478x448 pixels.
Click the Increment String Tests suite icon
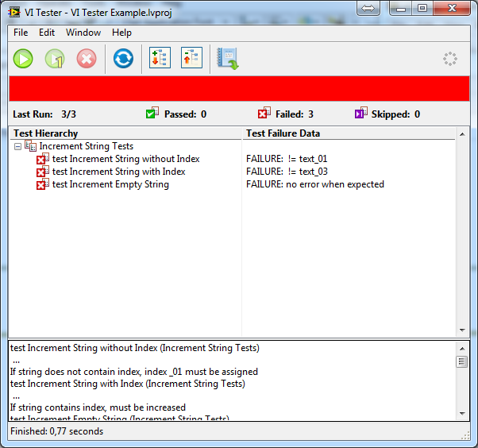pyautogui.click(x=30, y=146)
